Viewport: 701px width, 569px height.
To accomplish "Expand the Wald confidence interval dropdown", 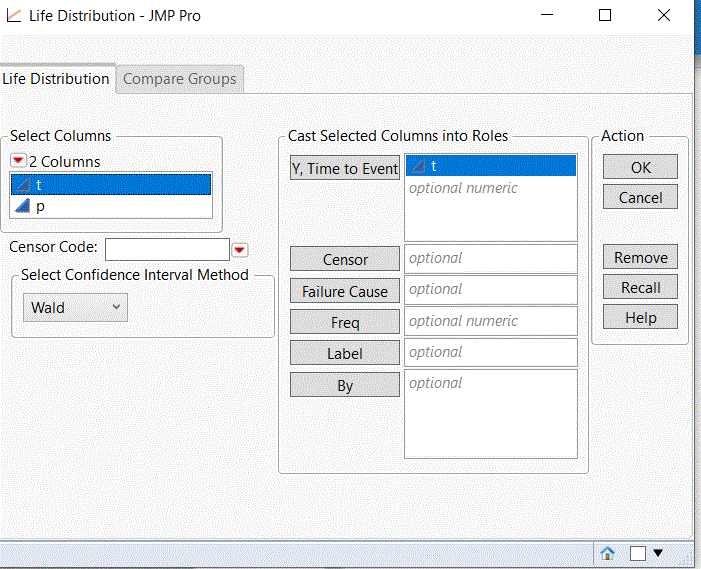I will (75, 308).
